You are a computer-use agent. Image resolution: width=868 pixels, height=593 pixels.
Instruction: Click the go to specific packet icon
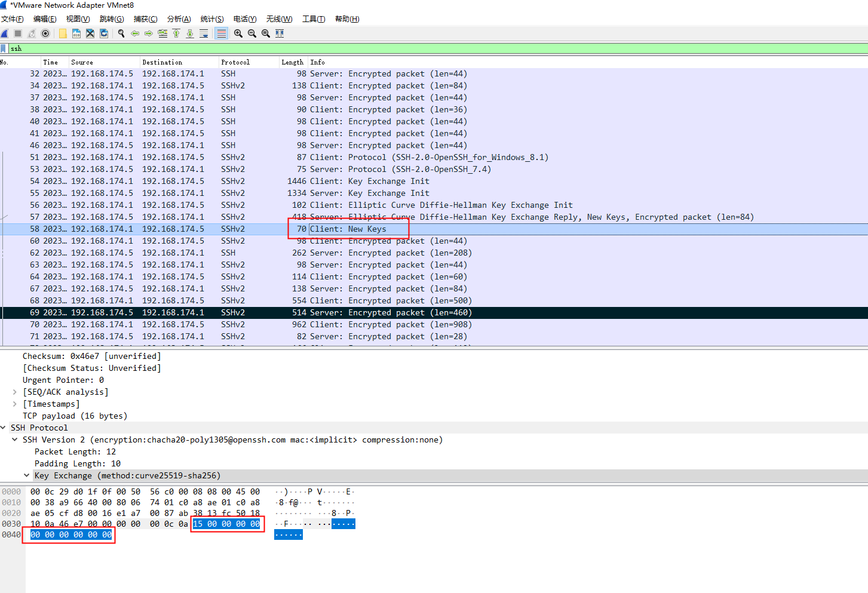click(162, 33)
